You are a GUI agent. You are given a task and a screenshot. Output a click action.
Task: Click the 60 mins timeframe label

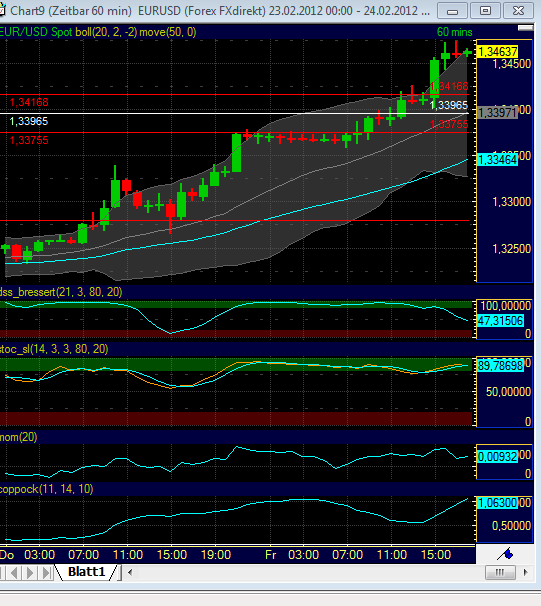(454, 32)
